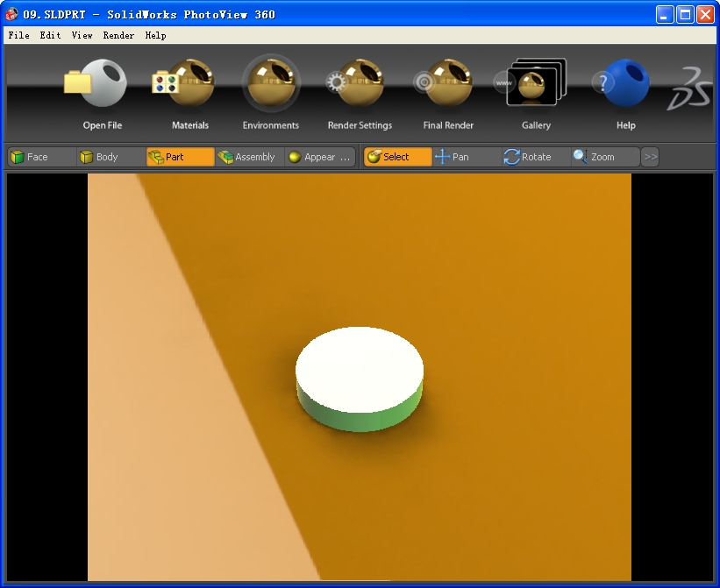Open the File menu
This screenshot has height=588, width=720.
coord(18,35)
